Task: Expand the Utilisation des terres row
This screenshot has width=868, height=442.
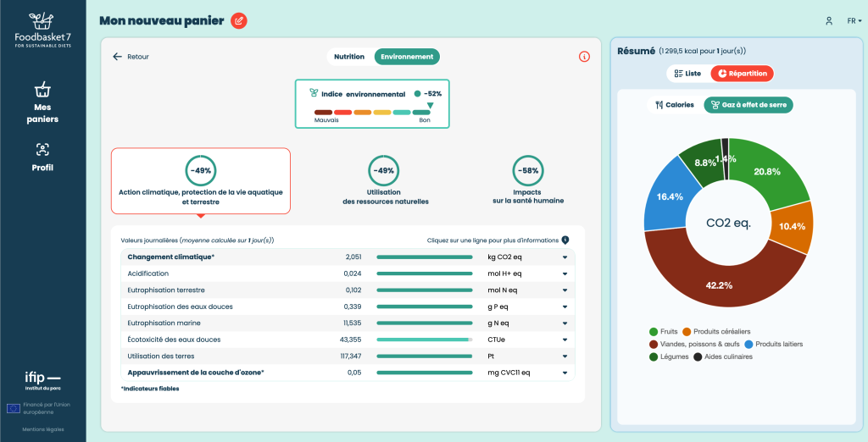Action: 348,356
